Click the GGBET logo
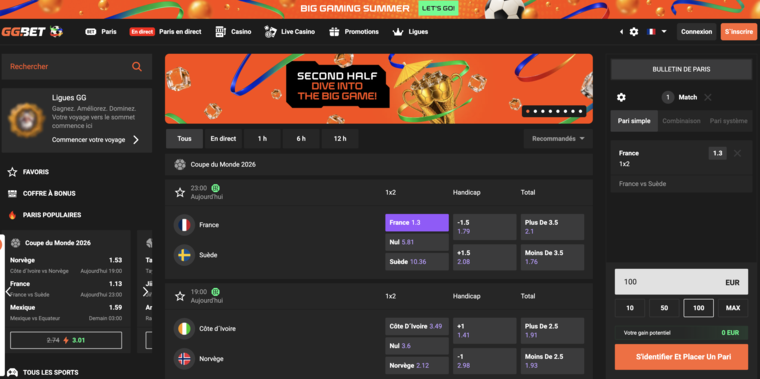This screenshot has width=760, height=379. (32, 32)
